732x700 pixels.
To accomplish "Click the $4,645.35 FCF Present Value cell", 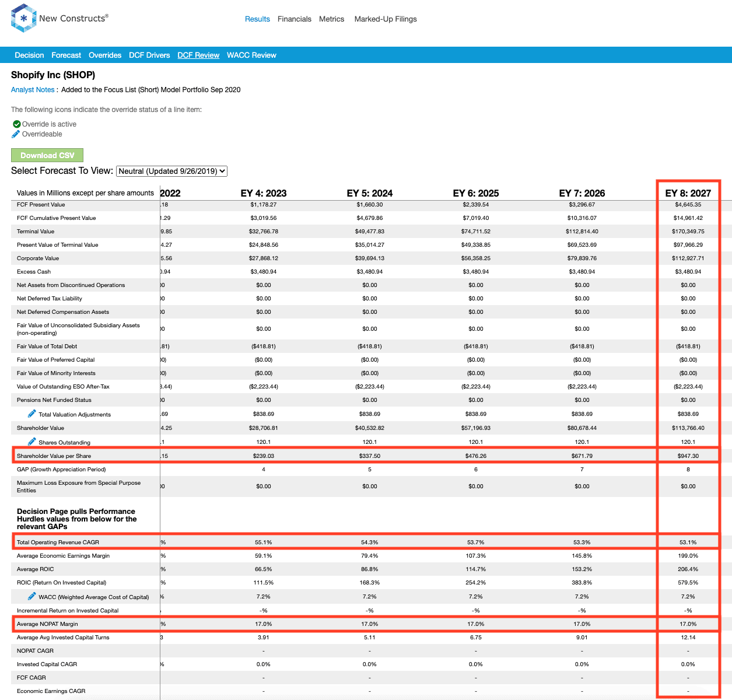I will coord(688,205).
